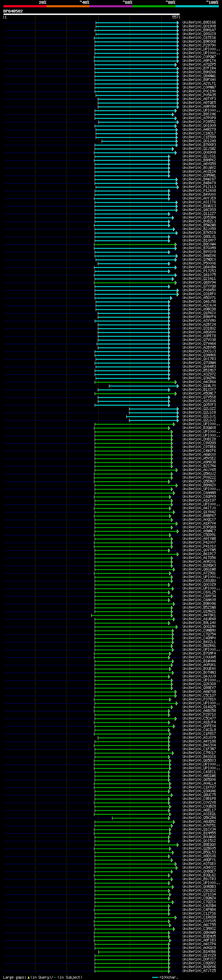Select the UniRef100_A9M838 label
Screen dimensions: 222x980
point(199,462)
